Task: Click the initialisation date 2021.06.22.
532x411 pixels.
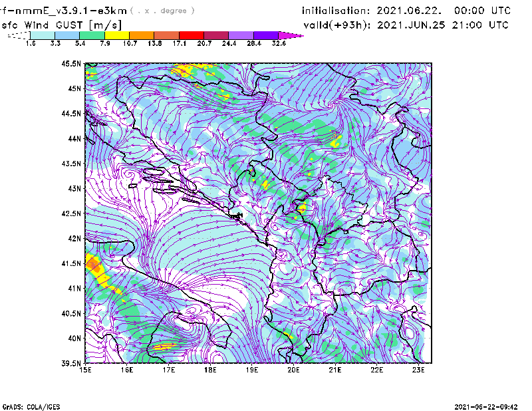Action: point(409,11)
